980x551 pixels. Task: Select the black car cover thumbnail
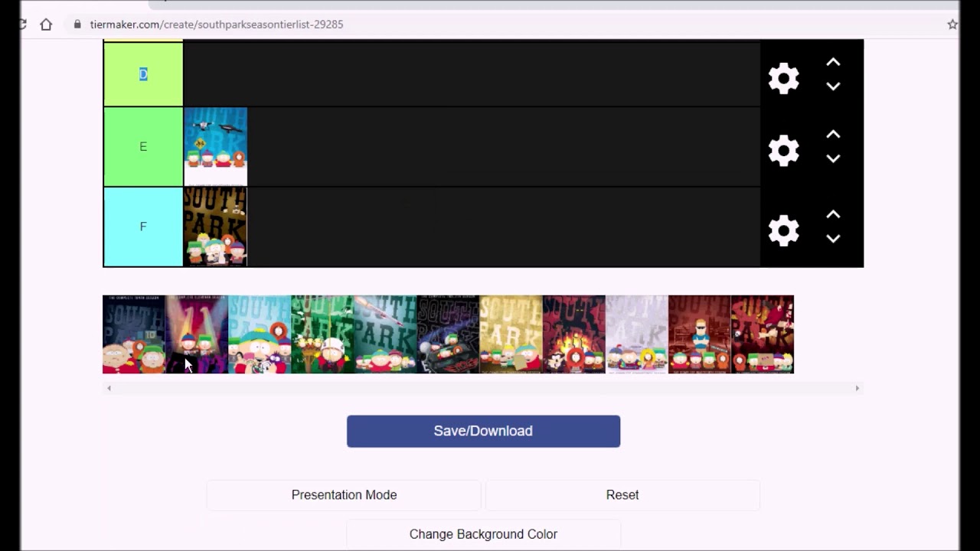(448, 334)
